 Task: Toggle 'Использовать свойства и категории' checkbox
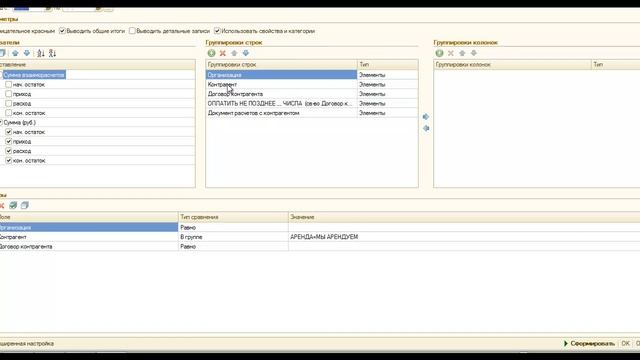217,31
